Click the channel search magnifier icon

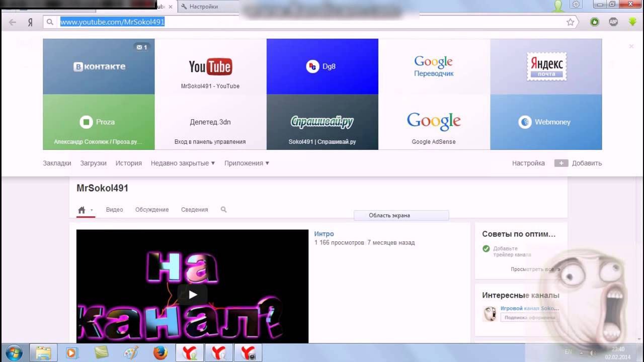point(224,210)
